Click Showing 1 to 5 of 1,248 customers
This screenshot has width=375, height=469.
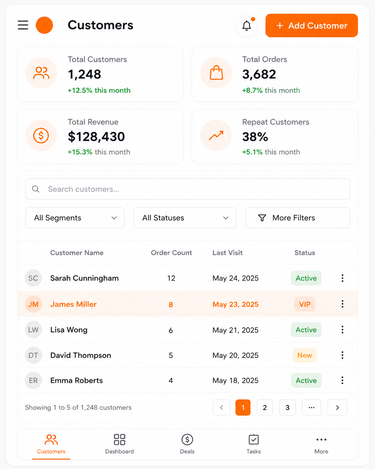click(x=78, y=407)
